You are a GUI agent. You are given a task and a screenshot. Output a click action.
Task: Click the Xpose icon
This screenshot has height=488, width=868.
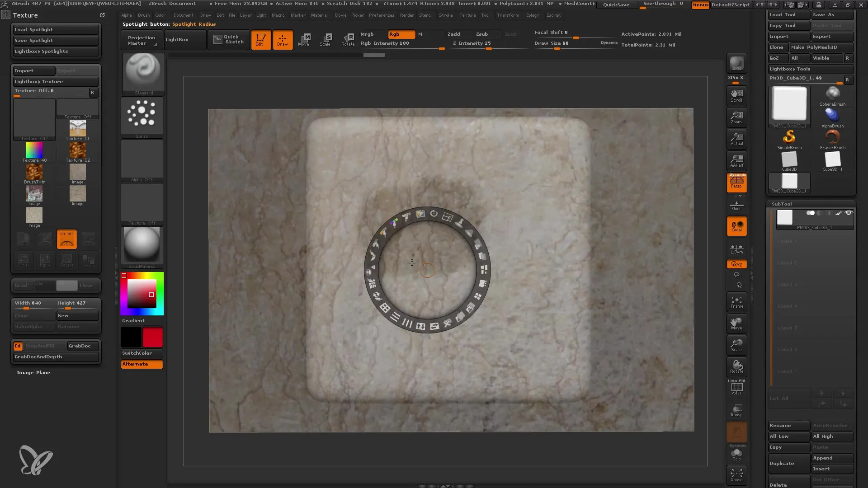(x=736, y=475)
